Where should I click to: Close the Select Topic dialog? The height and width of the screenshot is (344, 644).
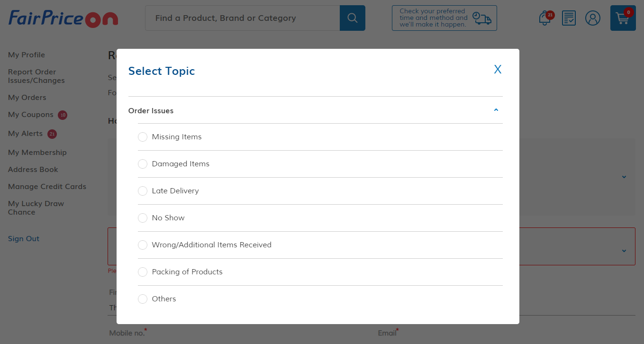pos(498,70)
